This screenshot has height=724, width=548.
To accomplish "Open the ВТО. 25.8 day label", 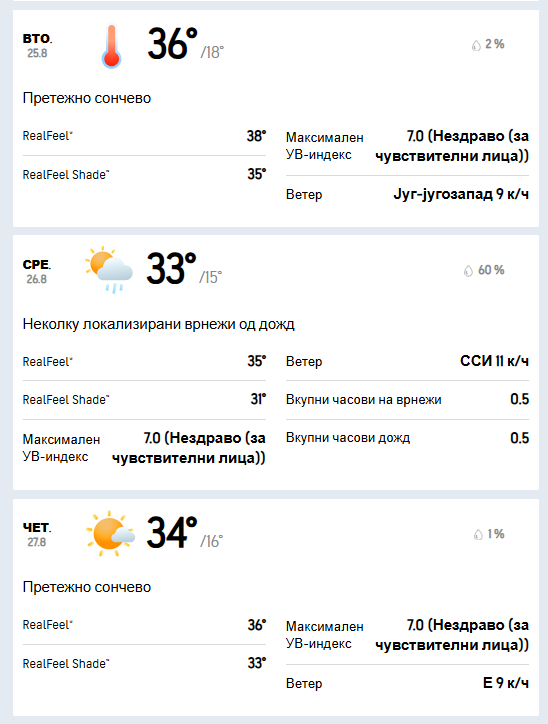I will click(37, 45).
